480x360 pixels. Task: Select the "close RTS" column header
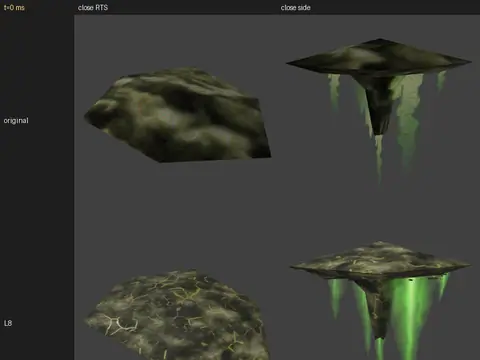[x=93, y=7]
